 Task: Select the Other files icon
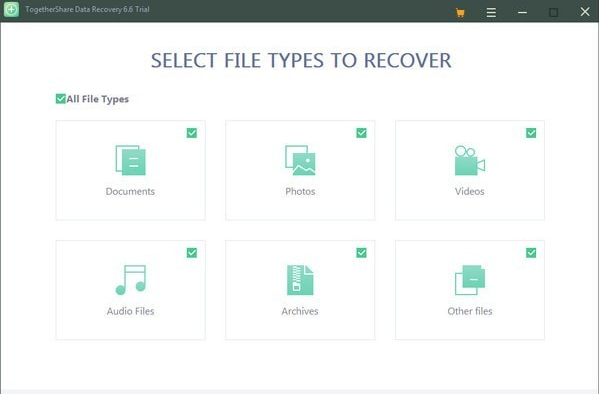point(470,280)
